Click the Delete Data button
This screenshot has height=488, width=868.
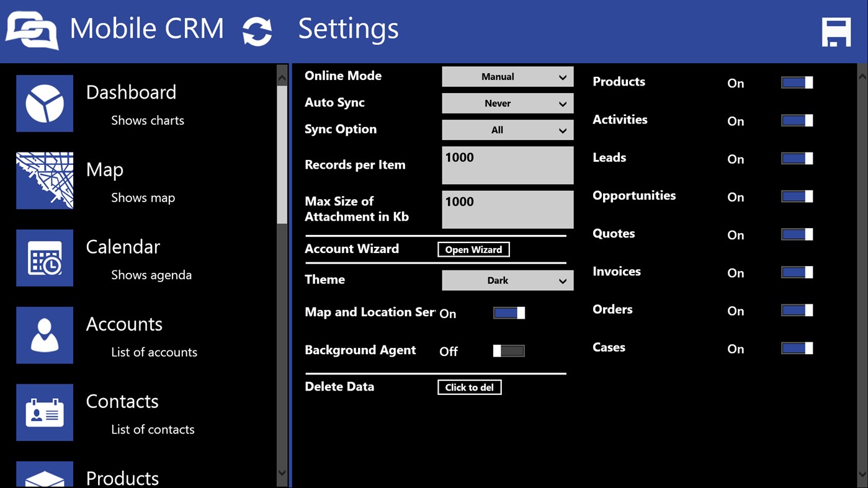click(469, 387)
